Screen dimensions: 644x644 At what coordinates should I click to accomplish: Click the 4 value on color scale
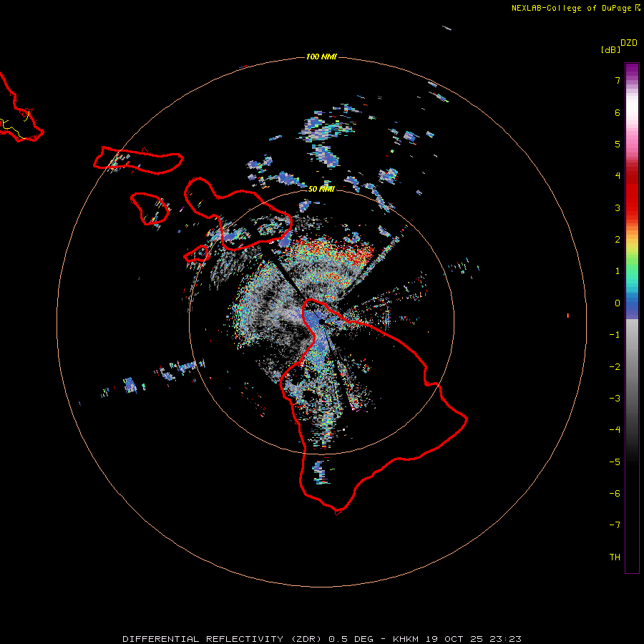[x=618, y=176]
